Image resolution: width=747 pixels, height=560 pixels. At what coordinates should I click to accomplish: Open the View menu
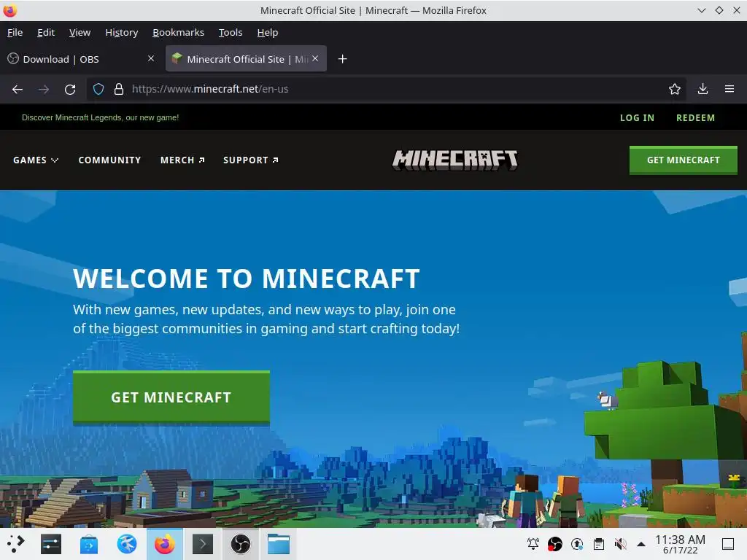pos(80,32)
